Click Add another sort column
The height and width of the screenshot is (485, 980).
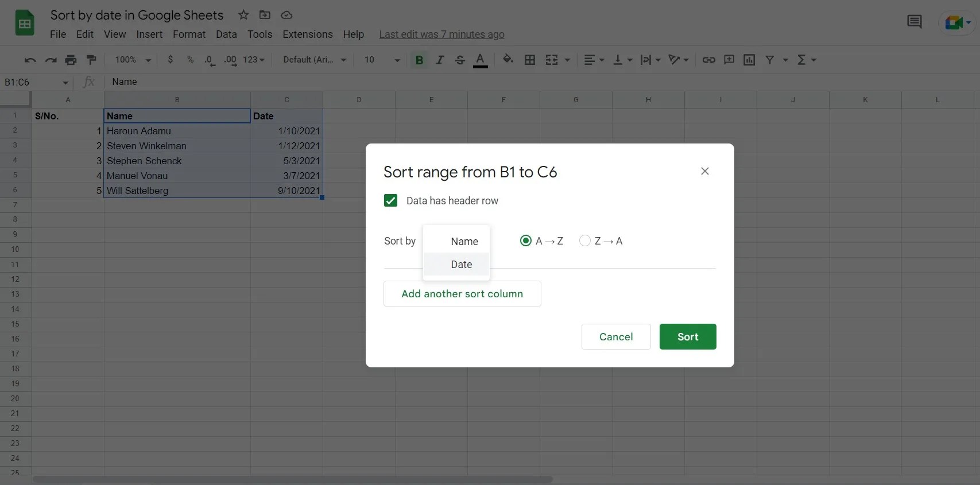462,293
